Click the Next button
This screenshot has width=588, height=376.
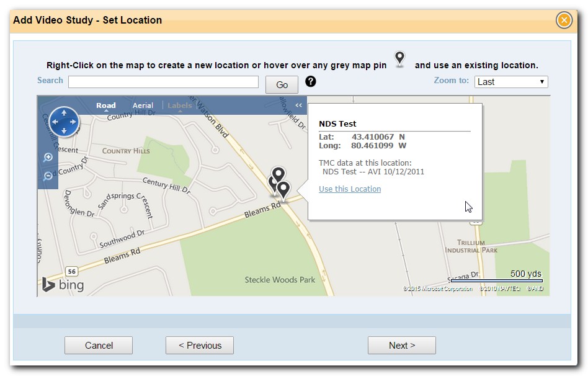[x=401, y=345]
